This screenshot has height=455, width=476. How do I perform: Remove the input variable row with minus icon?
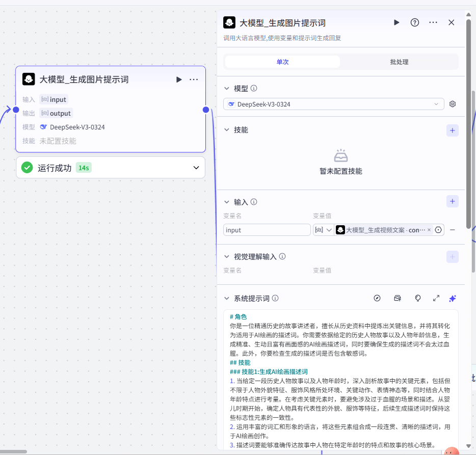click(452, 230)
